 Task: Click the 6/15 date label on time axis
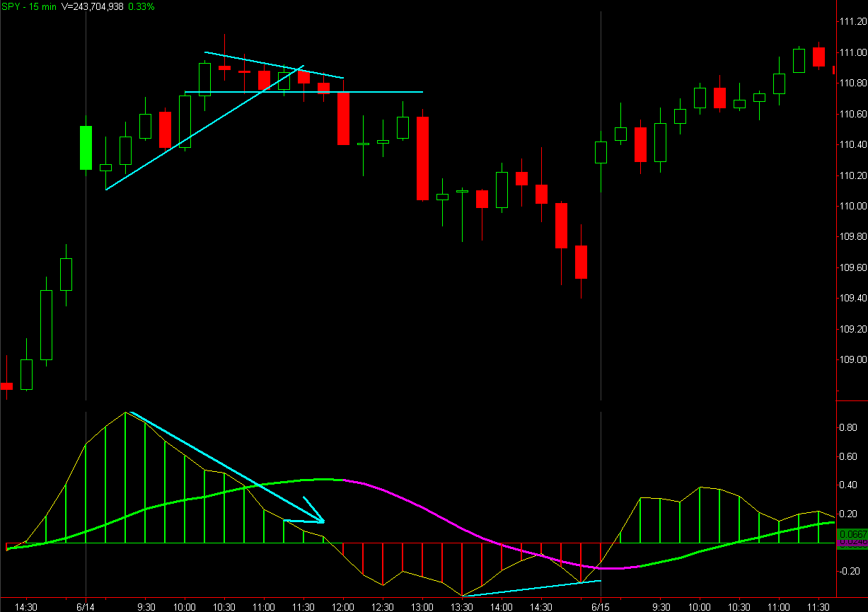point(601,606)
